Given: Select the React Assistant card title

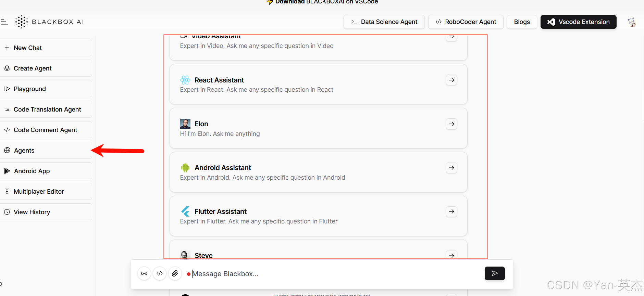Looking at the screenshot, I should coord(219,80).
